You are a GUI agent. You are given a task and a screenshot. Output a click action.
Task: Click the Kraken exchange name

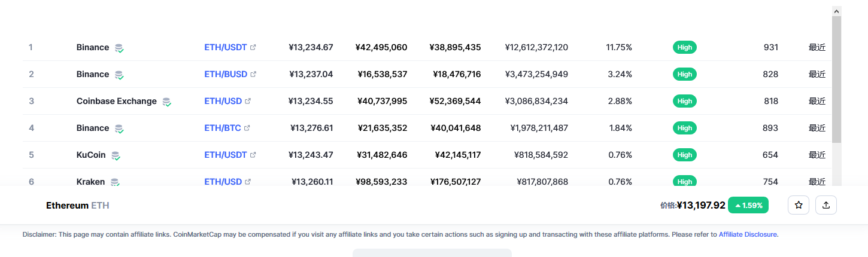[90, 182]
